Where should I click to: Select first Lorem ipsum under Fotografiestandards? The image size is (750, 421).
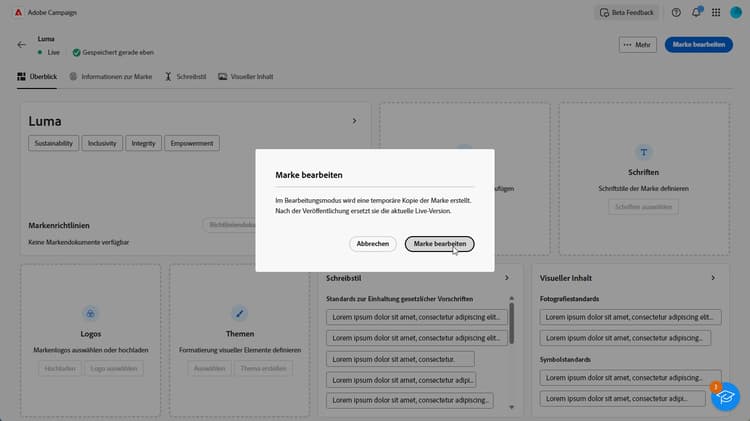pyautogui.click(x=630, y=317)
